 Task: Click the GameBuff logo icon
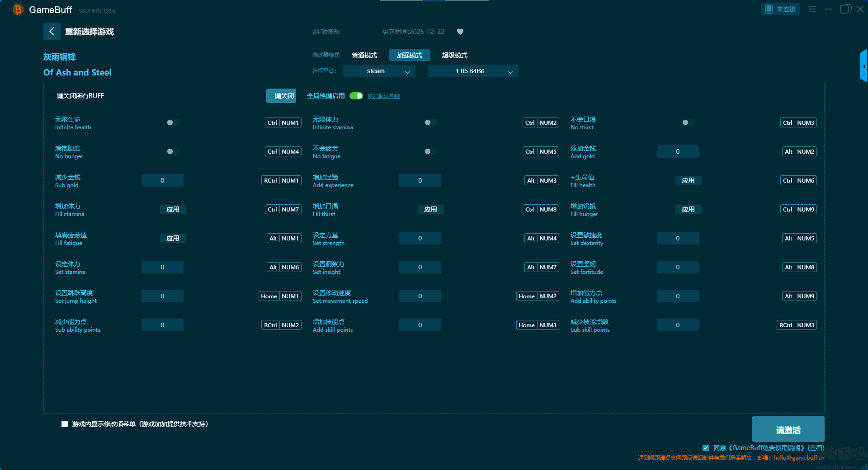pos(18,9)
